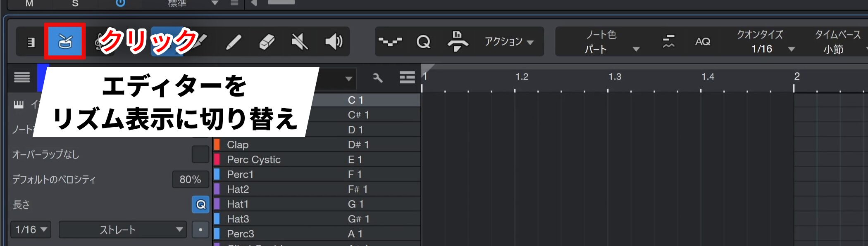Screen dimensions: 868x246
Task: Toggle the 長さ quantize Q button
Action: point(200,204)
